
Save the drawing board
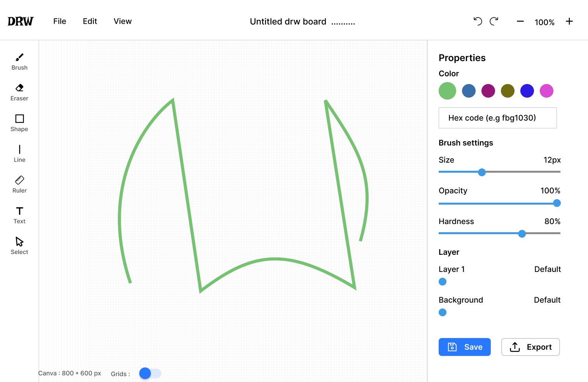click(x=465, y=347)
